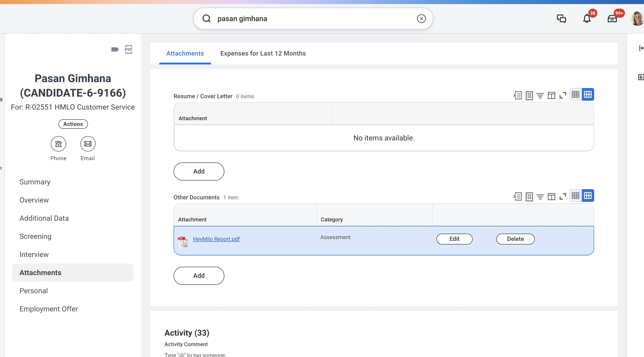Image resolution: width=644 pixels, height=357 pixels.
Task: Open the Personal section
Action: (34, 291)
